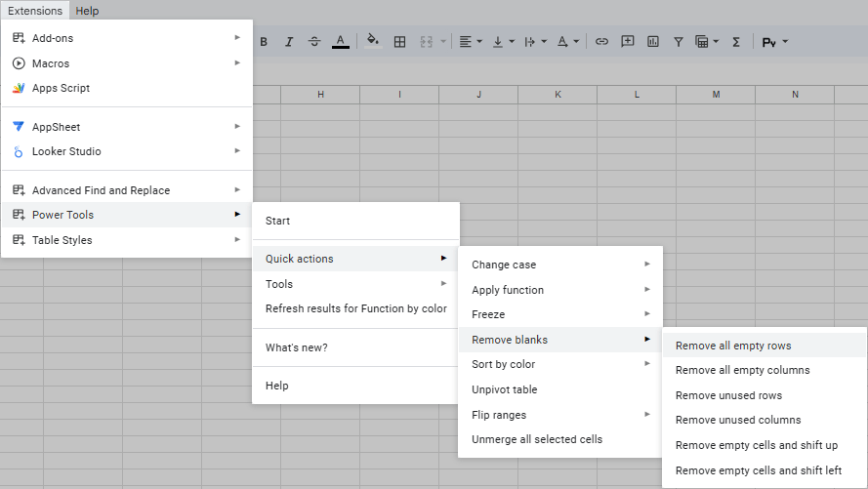Click the merge cells icon
This screenshot has height=489, width=868.
(x=426, y=42)
